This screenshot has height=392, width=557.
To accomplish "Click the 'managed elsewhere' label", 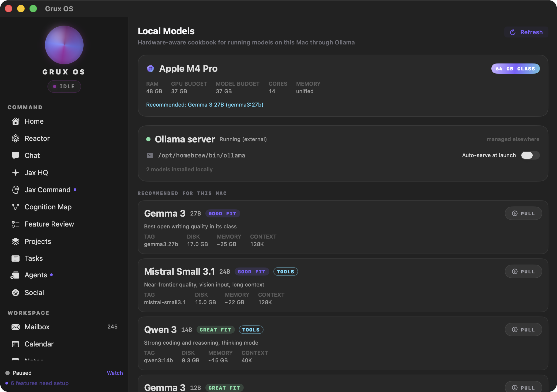I will point(513,139).
